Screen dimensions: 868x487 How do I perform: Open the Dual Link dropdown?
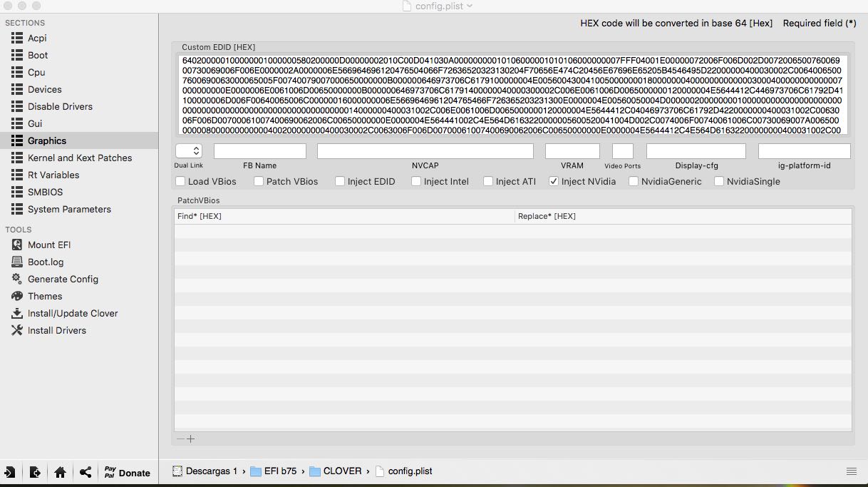tap(189, 151)
